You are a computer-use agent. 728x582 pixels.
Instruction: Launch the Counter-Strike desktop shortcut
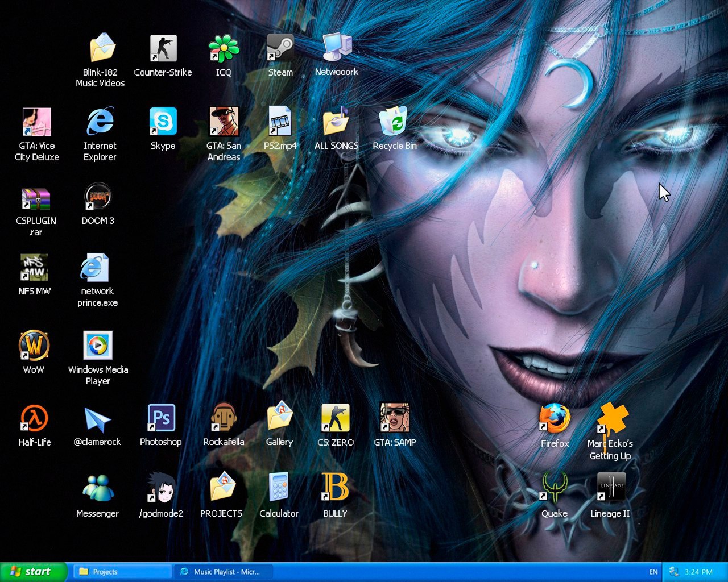click(x=163, y=48)
